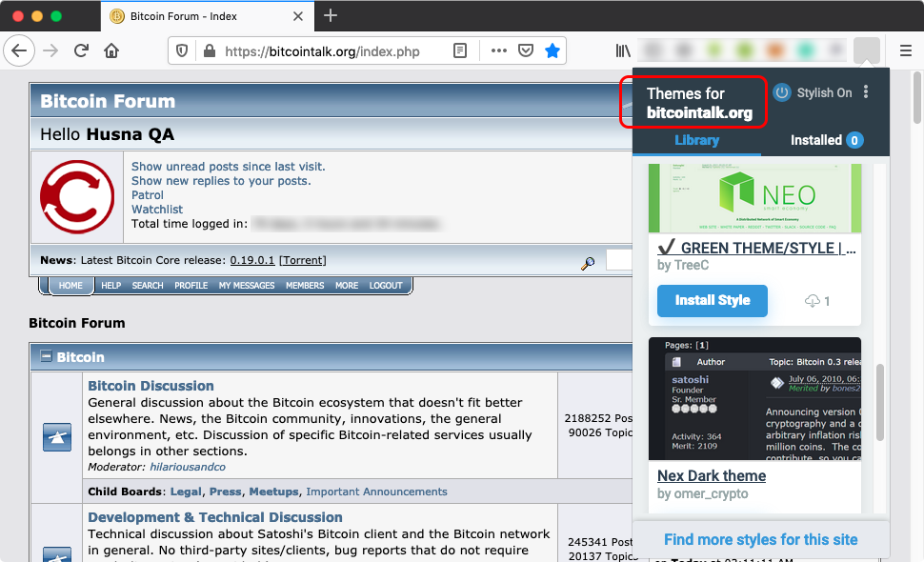Click the Stylish popup list scrollbar
Viewport: 924px width, 562px height.
[880, 402]
